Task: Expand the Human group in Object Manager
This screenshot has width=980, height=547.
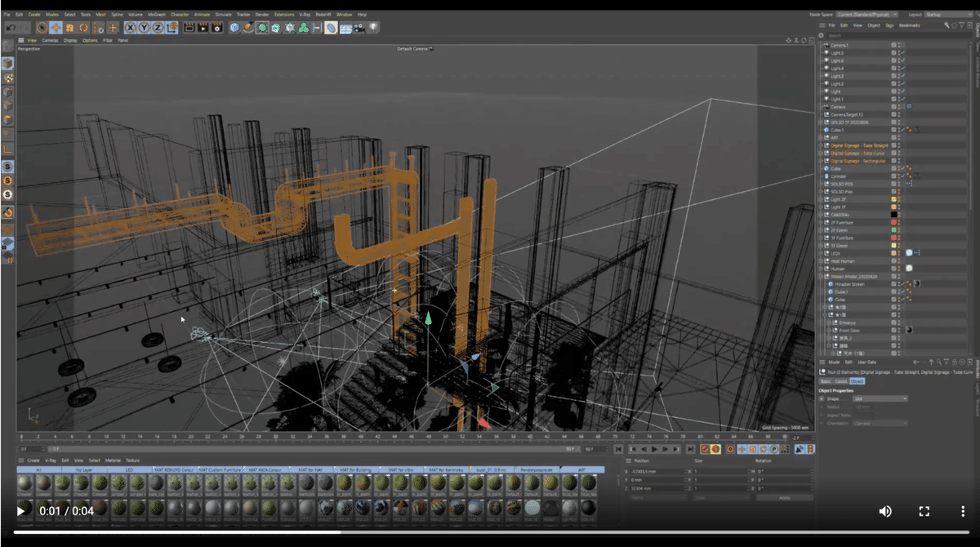Action: (x=822, y=268)
